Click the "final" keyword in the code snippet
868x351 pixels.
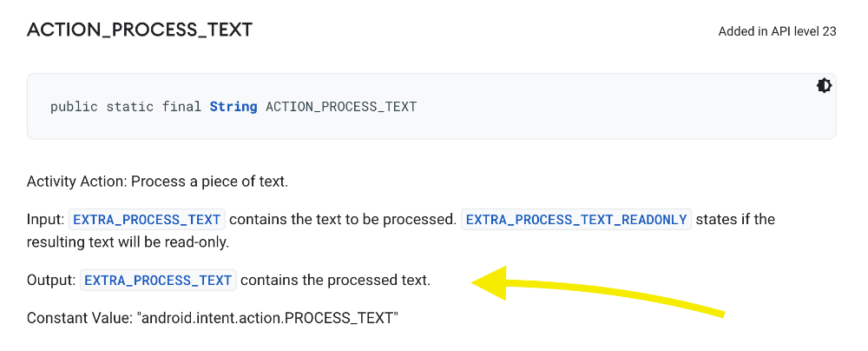pos(181,107)
